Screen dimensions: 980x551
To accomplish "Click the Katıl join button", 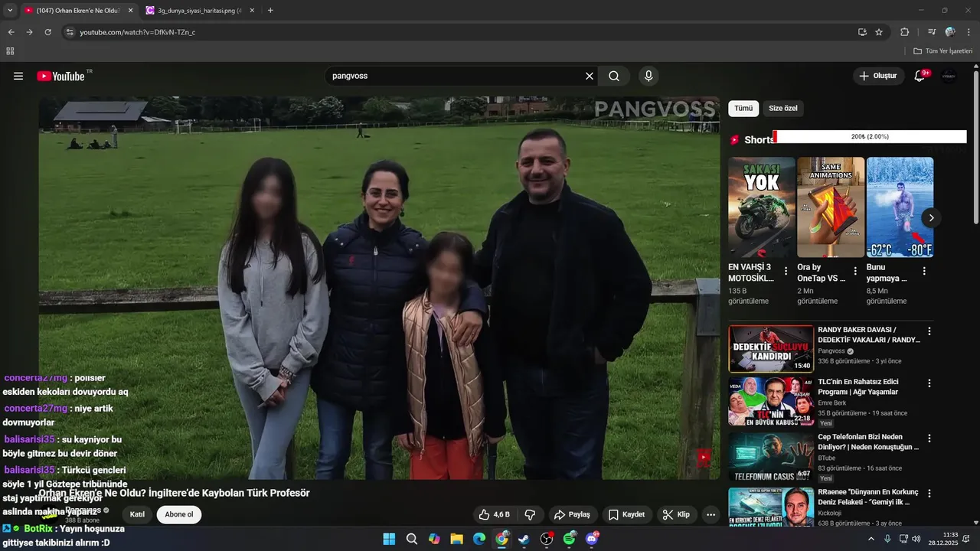I will [137, 514].
